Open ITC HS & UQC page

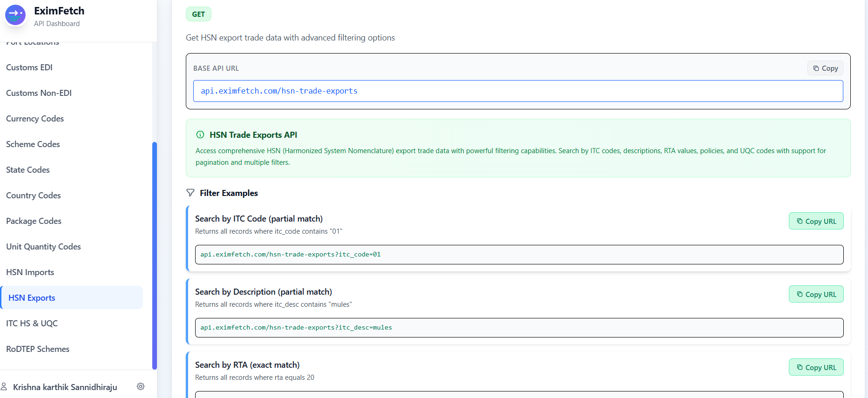click(32, 324)
